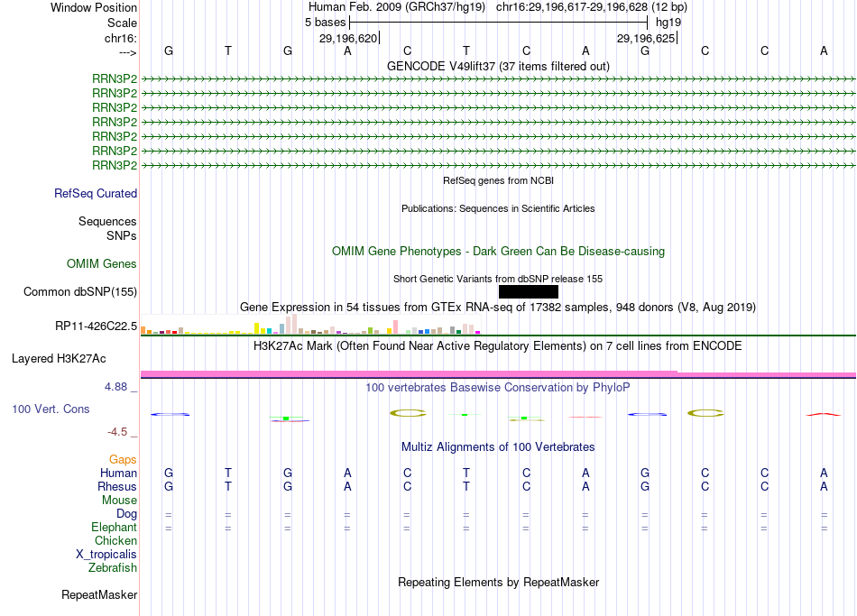Open the RefSeq genes from NCBI title
Screen dimensions: 857x616
pos(499,180)
